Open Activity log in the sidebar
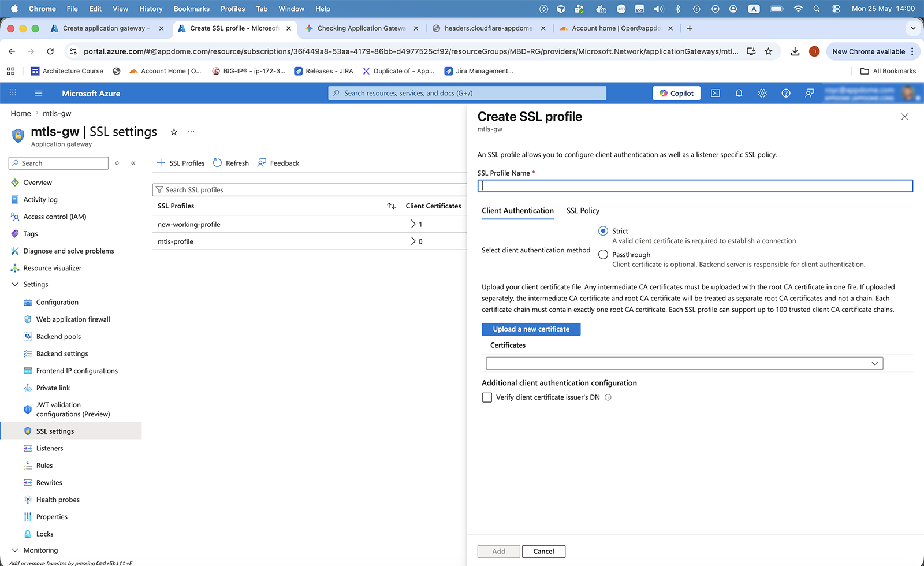The image size is (924, 566). click(x=40, y=200)
